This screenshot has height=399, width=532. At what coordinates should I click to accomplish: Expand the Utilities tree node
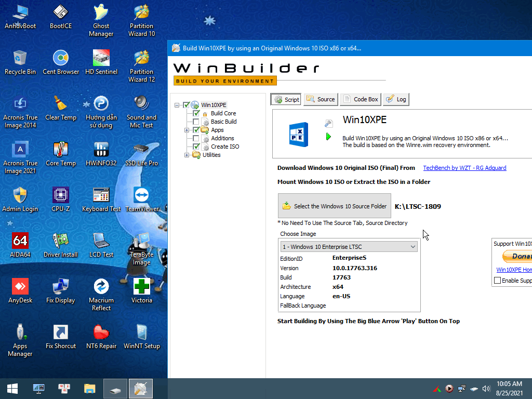coord(187,155)
